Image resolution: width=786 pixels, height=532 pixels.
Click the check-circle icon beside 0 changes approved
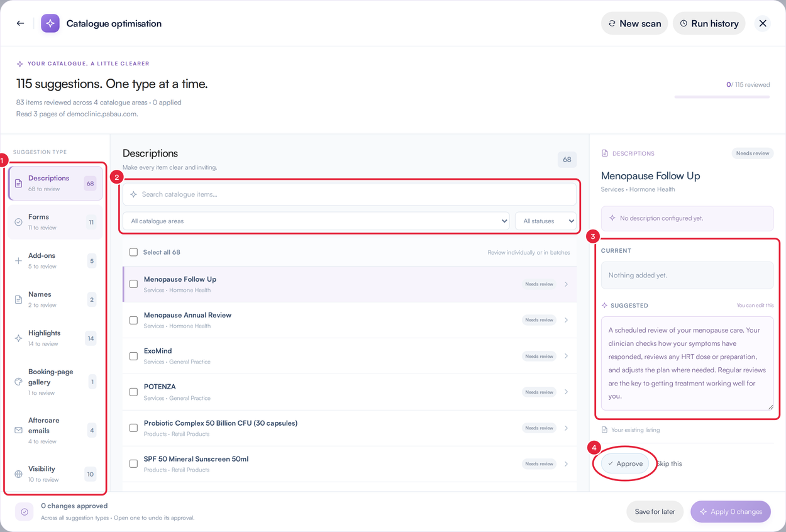(x=25, y=512)
